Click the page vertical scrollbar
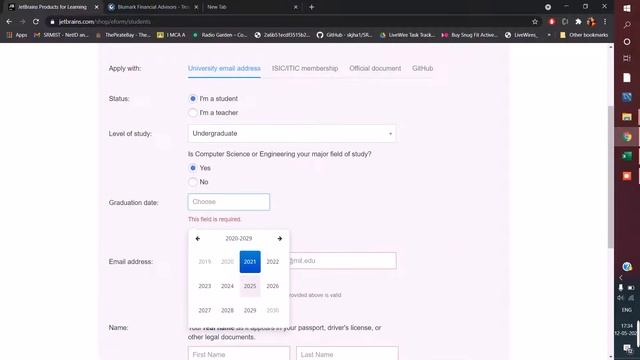Screen dimensions: 640x360 click(x=611, y=176)
